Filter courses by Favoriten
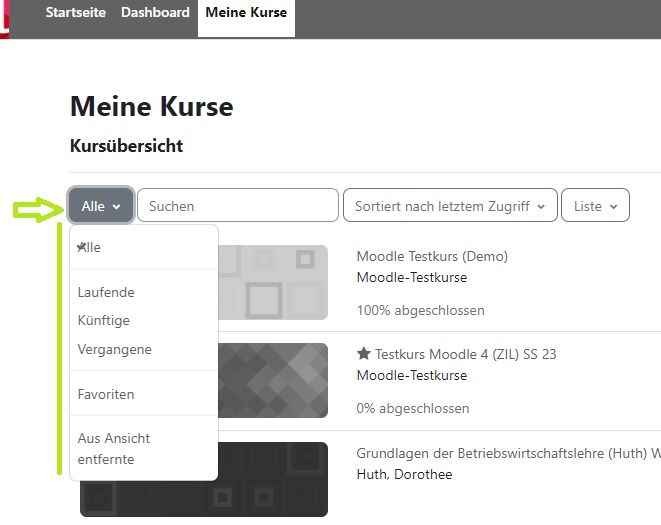 click(x=143, y=394)
